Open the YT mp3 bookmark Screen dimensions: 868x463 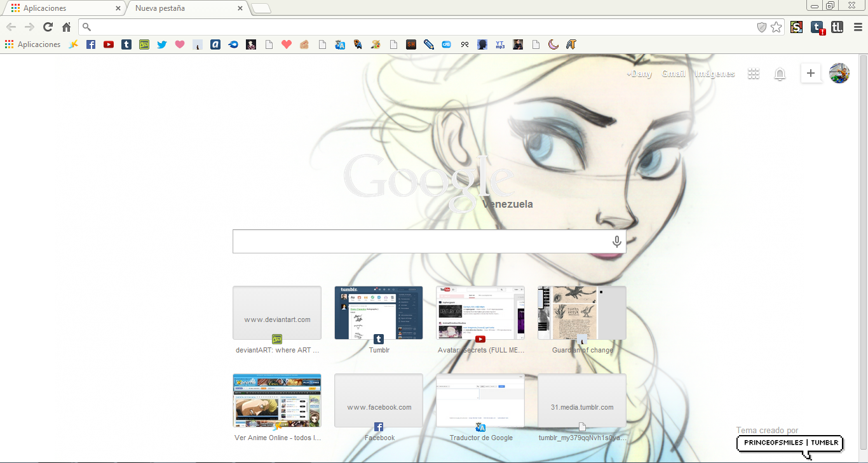(500, 44)
